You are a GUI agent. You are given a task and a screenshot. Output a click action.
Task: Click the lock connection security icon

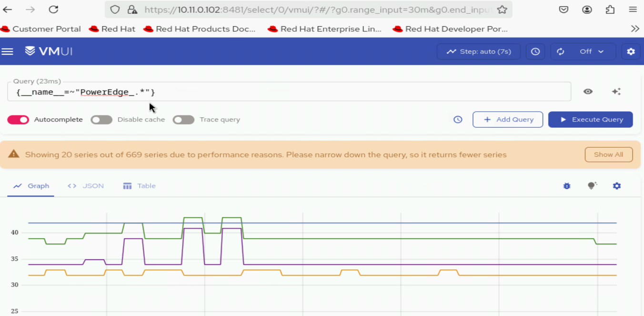132,10
